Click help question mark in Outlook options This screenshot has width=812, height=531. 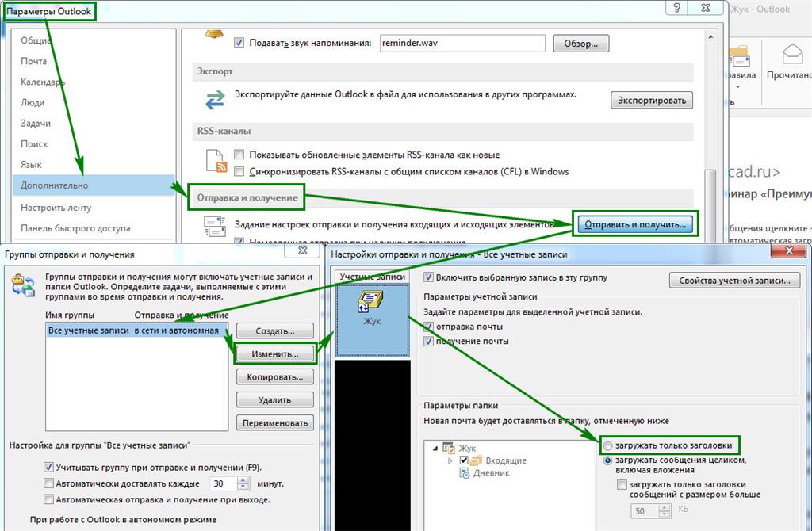[x=677, y=7]
